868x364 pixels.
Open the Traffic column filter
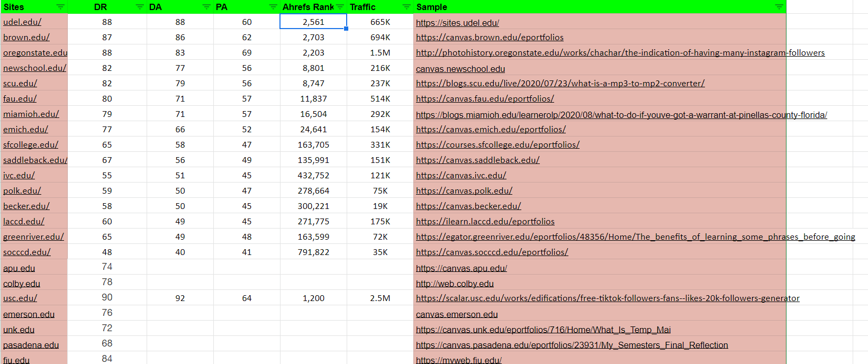[406, 7]
